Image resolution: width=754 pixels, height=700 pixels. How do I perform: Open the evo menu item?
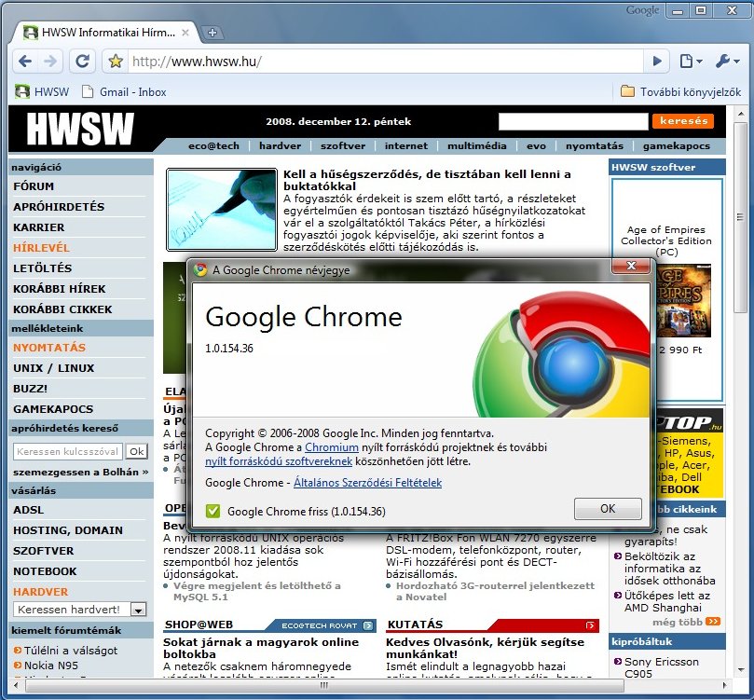point(536,145)
